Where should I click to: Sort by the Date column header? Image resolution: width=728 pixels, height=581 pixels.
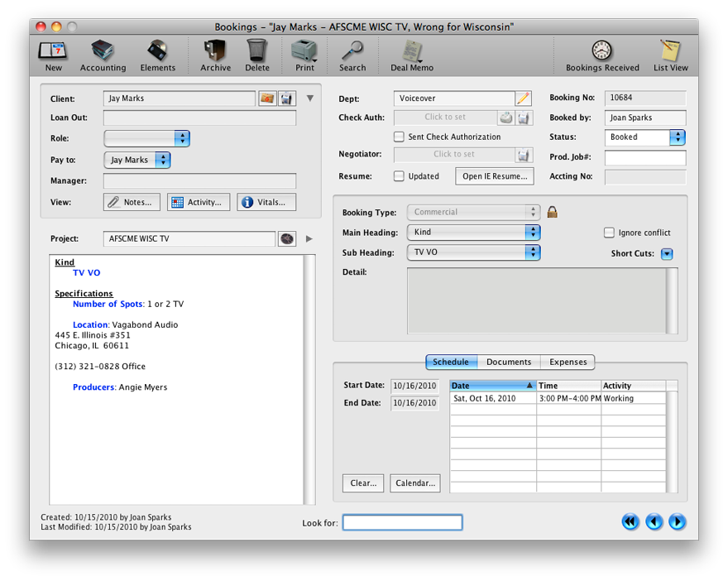click(x=493, y=386)
